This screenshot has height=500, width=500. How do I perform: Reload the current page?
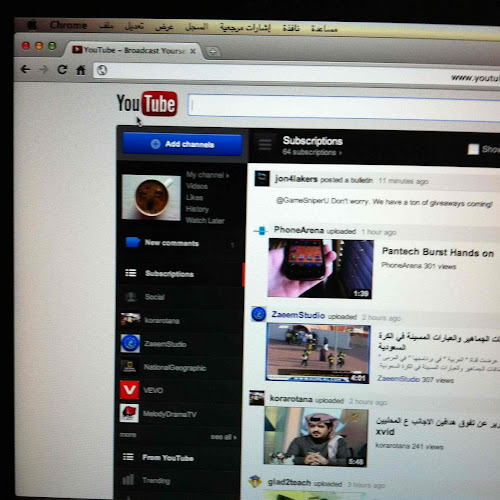[62, 69]
